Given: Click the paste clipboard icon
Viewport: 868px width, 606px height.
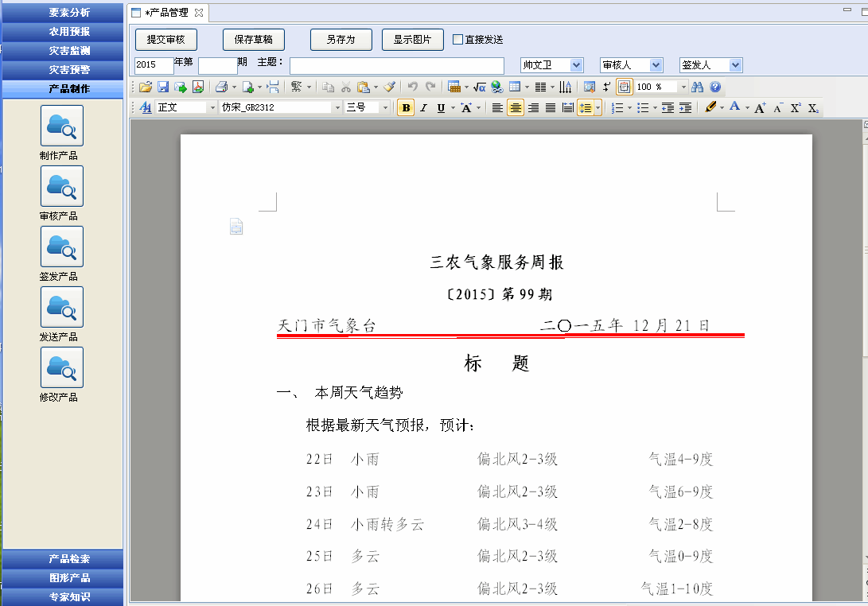Looking at the screenshot, I should click(x=363, y=87).
